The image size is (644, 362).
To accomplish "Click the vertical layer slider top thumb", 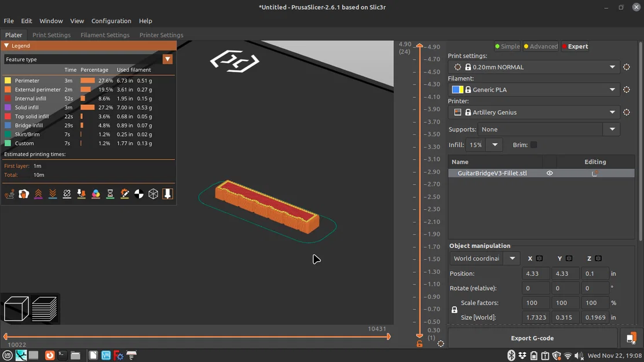I will click(419, 46).
